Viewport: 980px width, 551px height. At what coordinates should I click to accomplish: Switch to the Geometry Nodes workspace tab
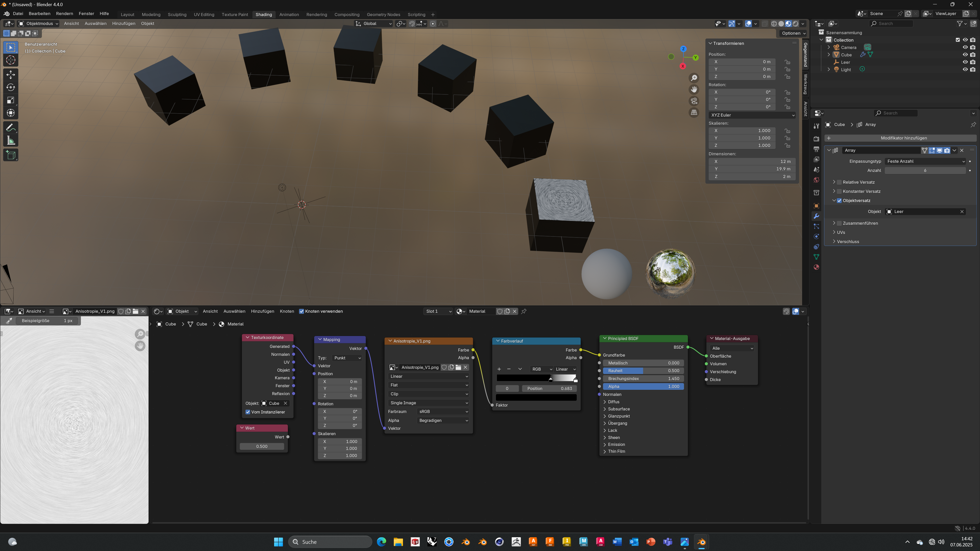click(x=383, y=15)
